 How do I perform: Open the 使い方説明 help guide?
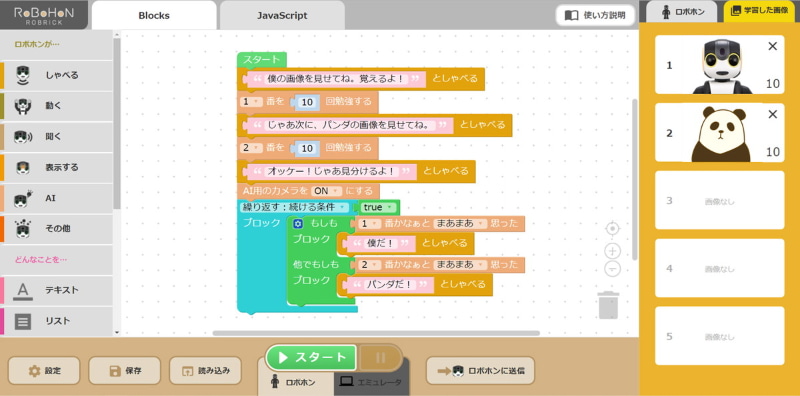(595, 15)
